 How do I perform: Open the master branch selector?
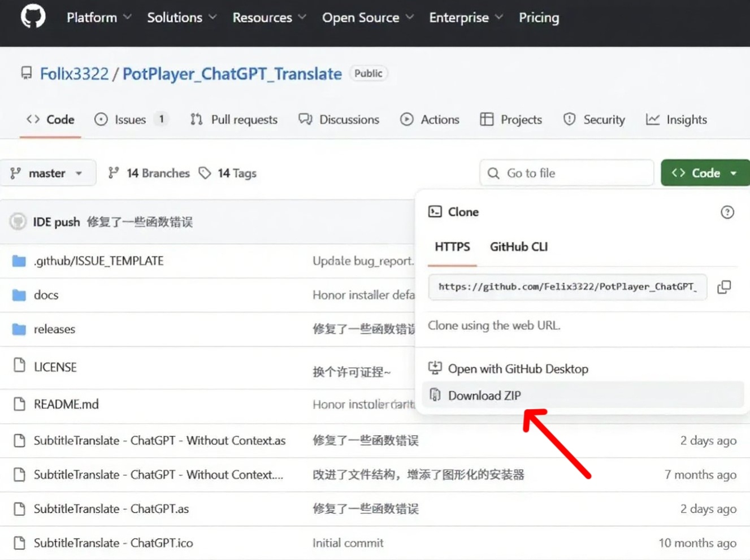click(x=47, y=173)
